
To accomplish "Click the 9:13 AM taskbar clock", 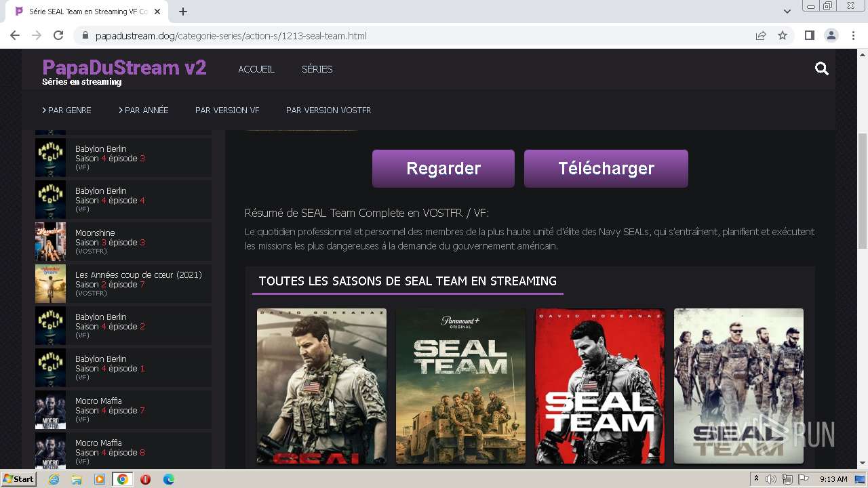I will click(x=833, y=479).
